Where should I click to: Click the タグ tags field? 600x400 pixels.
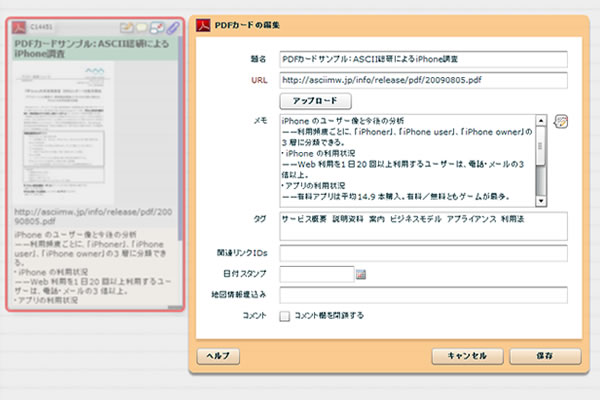point(423,224)
